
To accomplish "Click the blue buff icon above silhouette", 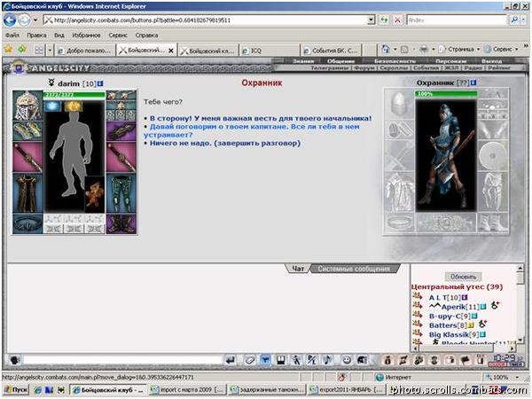I will pyautogui.click(x=52, y=106).
